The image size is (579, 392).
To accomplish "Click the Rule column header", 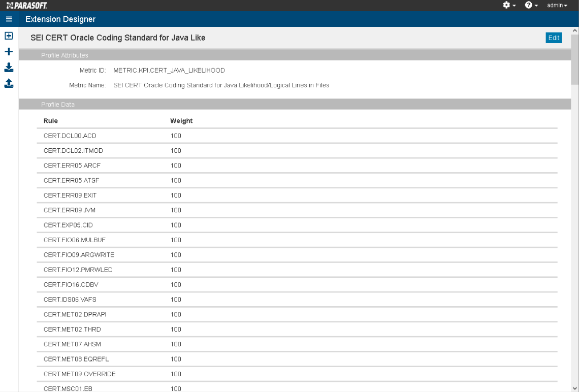I will tap(51, 121).
